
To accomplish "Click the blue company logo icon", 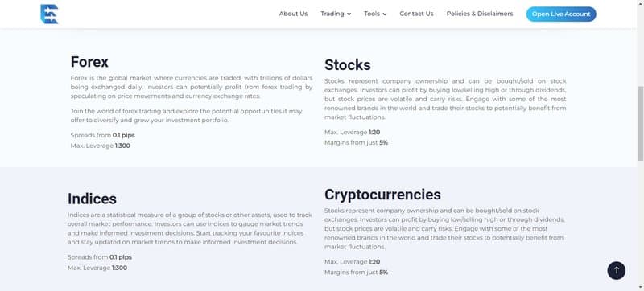I will tap(49, 14).
